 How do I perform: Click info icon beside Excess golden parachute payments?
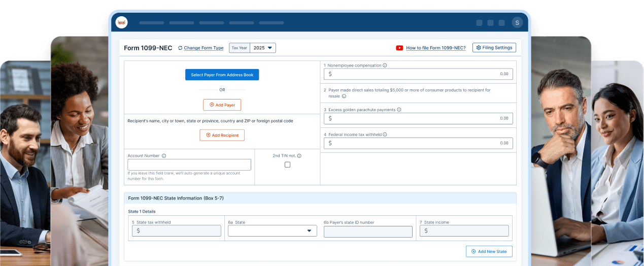point(399,110)
